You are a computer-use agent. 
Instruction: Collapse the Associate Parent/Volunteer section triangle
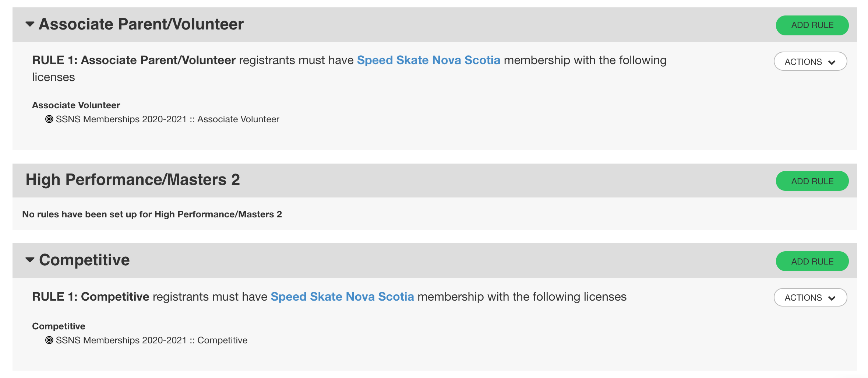pyautogui.click(x=30, y=24)
